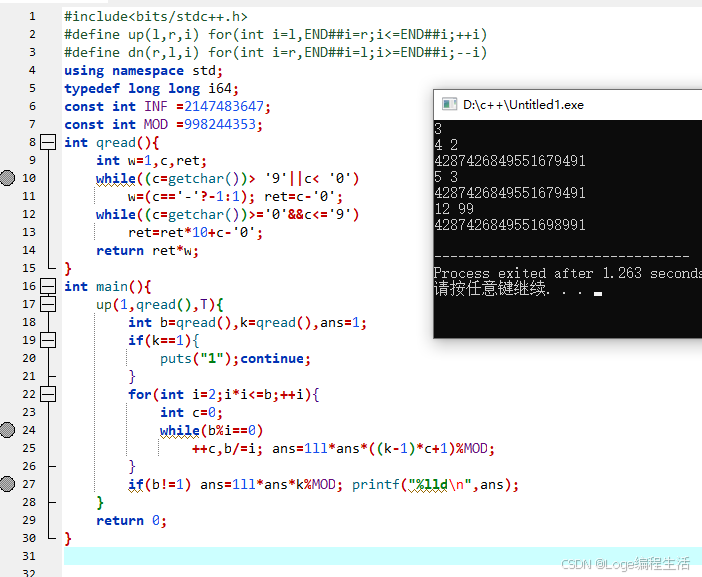Collapse the qread function fold at line 8

coord(48,142)
